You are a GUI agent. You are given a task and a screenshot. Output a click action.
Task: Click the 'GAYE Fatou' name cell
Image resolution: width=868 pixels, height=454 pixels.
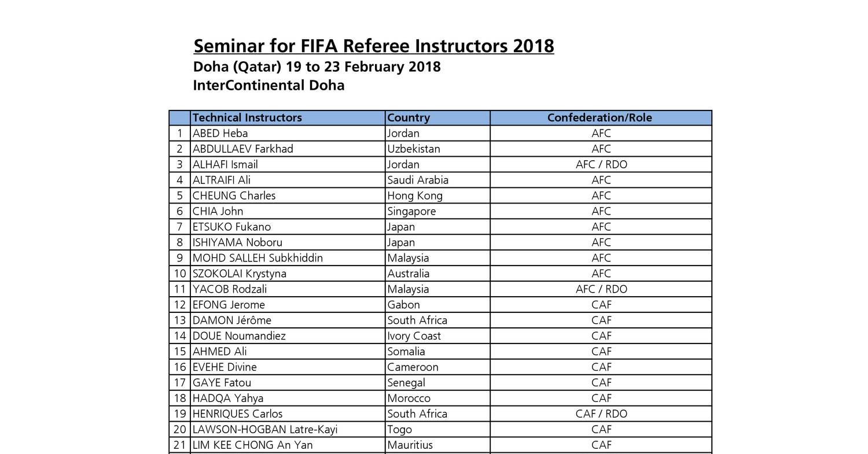[x=222, y=383]
